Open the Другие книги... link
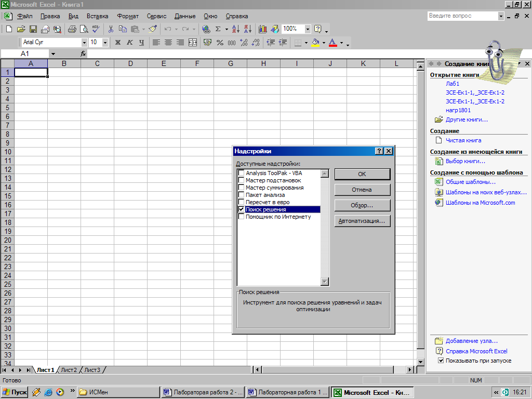This screenshot has width=532, height=399. pyautogui.click(x=467, y=119)
